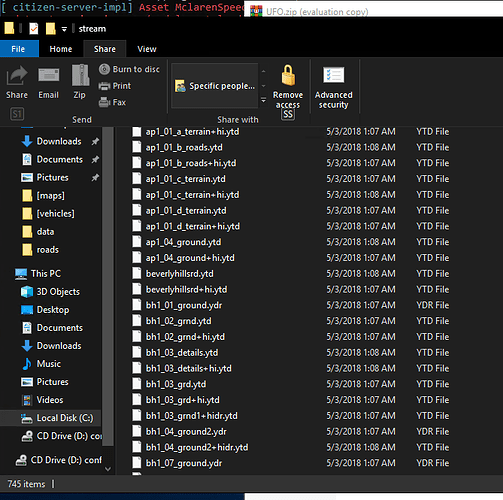The image size is (503, 500).
Task: Open Advanced security settings
Action: point(333,87)
